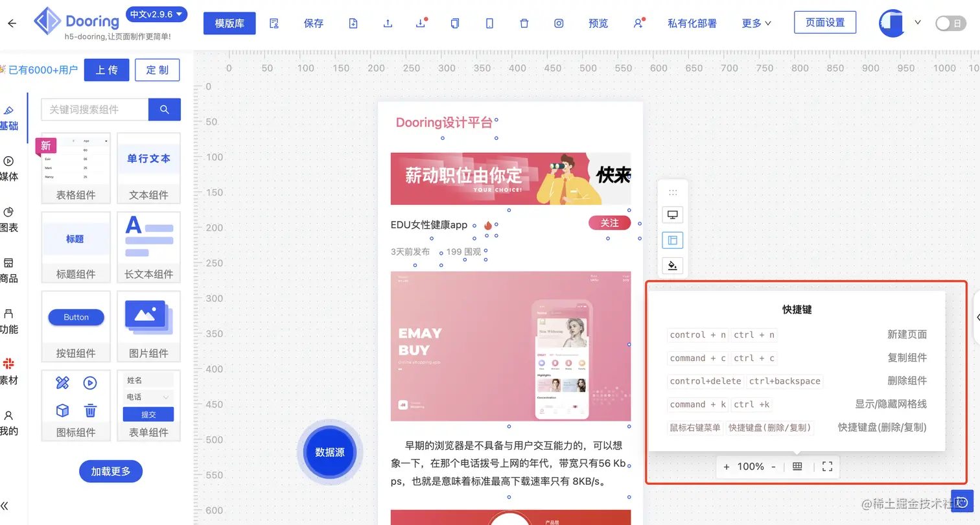Select the 文本组件 thumbnail
This screenshot has height=525, width=980.
coord(148,168)
